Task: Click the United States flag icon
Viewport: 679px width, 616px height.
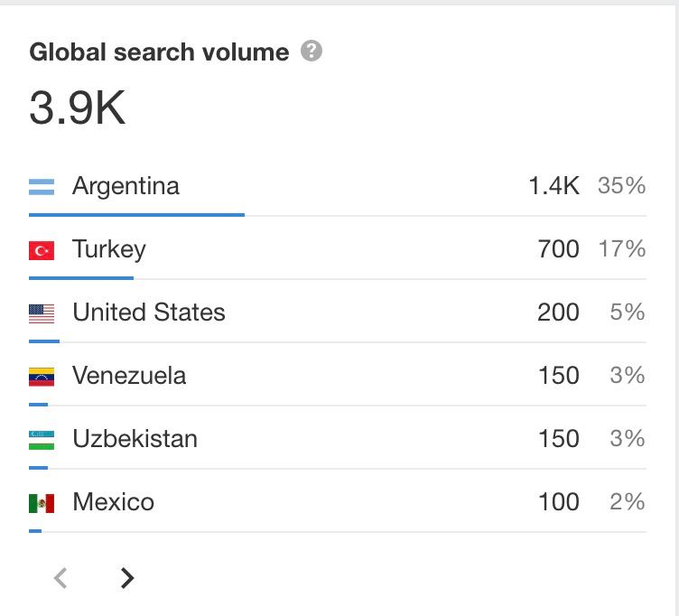Action: click(42, 313)
